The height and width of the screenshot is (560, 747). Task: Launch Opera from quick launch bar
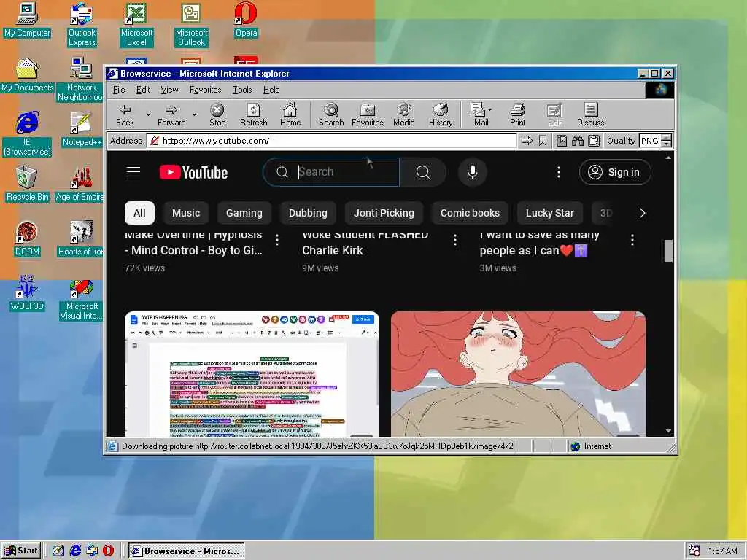tap(108, 551)
